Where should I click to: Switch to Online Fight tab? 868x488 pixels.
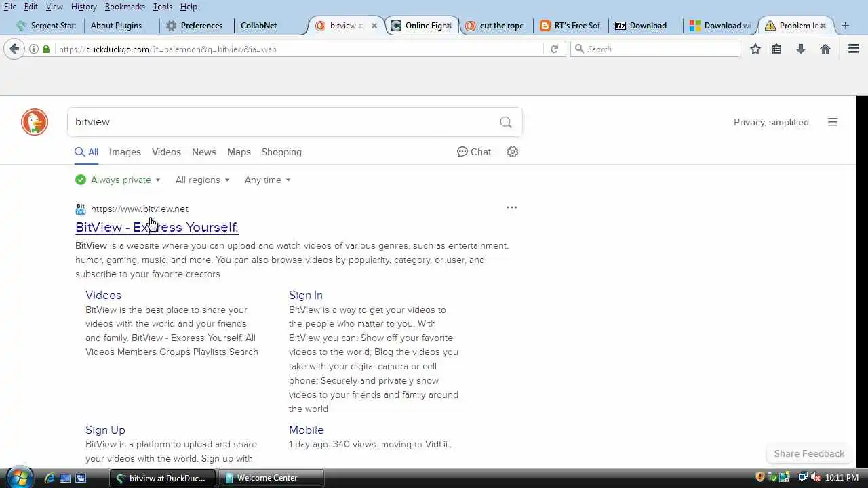[x=422, y=26]
